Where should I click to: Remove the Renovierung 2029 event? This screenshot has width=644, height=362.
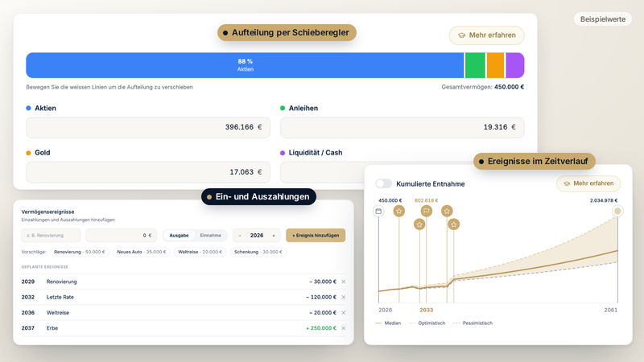(344, 282)
